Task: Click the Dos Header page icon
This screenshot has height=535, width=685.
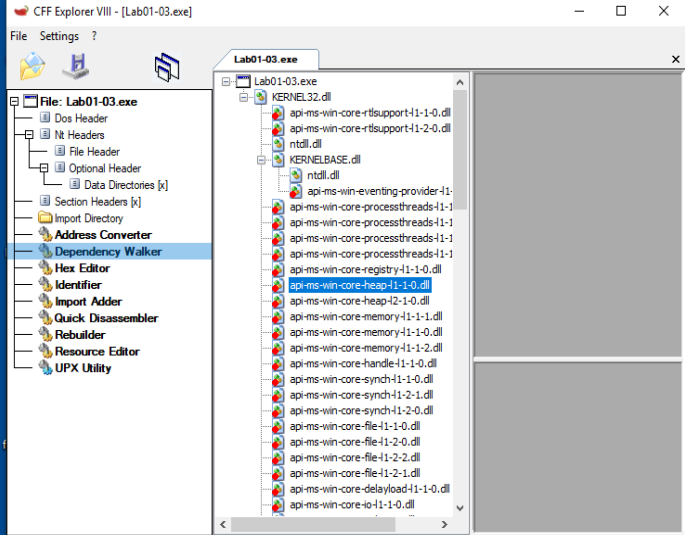Action: point(45,117)
